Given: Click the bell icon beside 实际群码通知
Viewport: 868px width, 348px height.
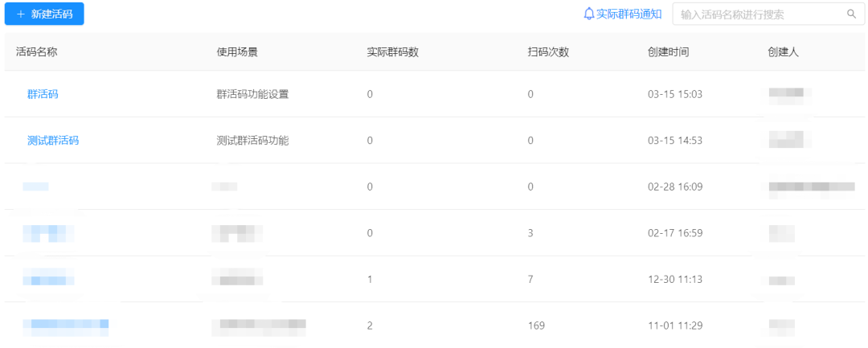Looking at the screenshot, I should (x=589, y=14).
